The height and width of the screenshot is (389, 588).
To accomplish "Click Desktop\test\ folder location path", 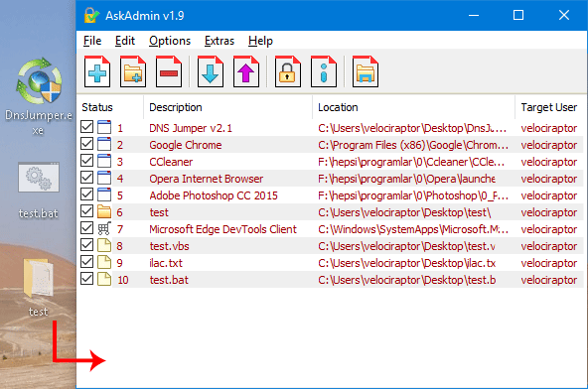I will (404, 212).
